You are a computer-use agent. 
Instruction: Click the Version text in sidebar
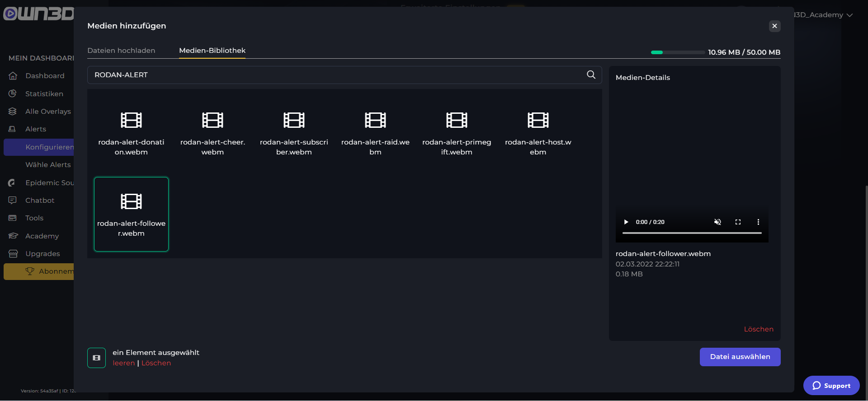pos(47,391)
